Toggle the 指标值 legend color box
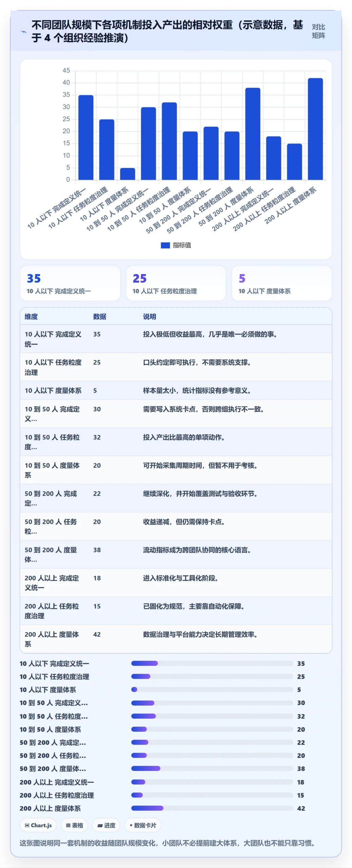The width and height of the screenshot is (352, 868). [165, 245]
